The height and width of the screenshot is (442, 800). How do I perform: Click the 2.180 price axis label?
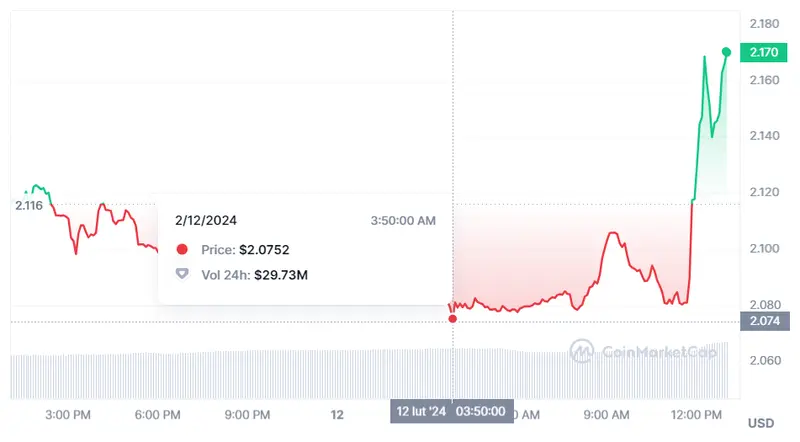pyautogui.click(x=764, y=23)
